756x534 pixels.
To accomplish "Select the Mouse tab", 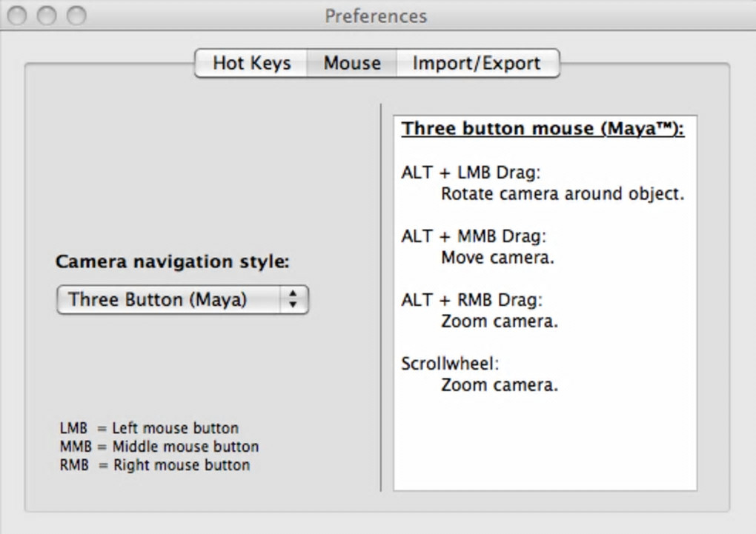I will click(352, 64).
